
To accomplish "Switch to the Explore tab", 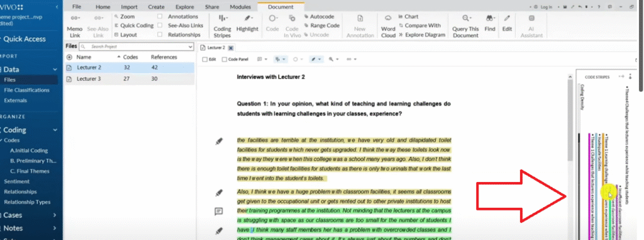I will point(184,7).
